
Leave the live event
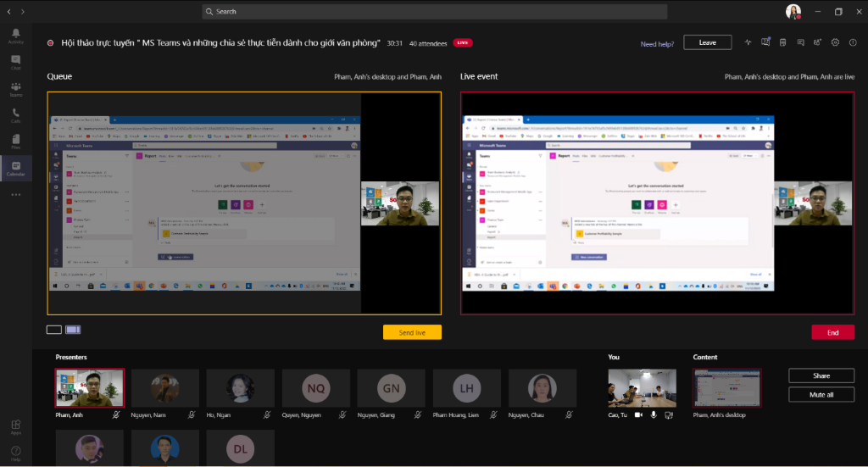click(708, 42)
